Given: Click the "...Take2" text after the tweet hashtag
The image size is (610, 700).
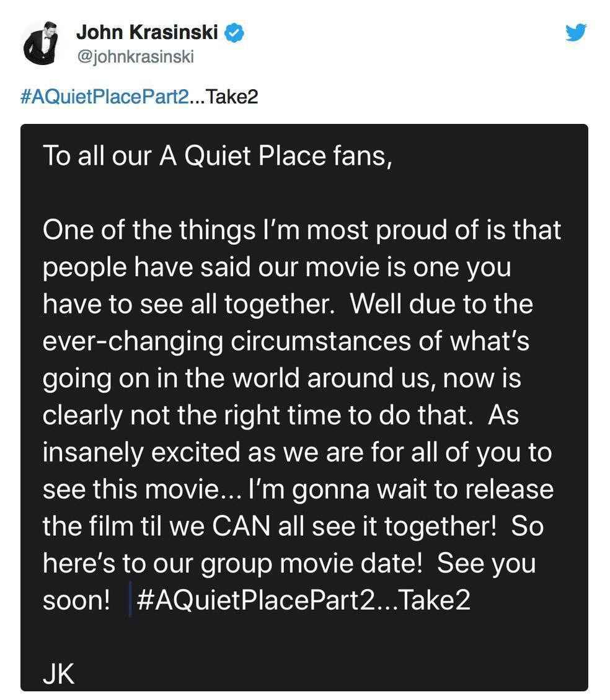Looking at the screenshot, I should point(222,97).
